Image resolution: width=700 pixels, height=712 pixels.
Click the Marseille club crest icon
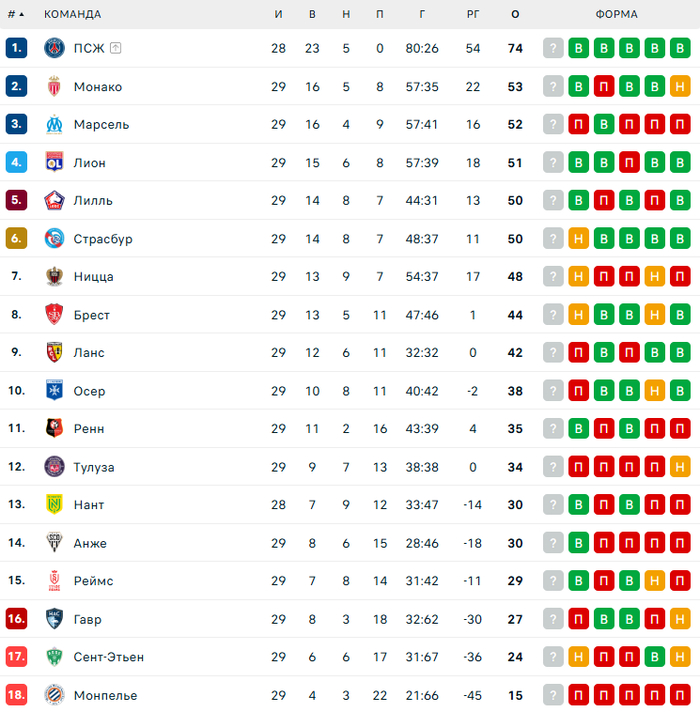coord(54,124)
